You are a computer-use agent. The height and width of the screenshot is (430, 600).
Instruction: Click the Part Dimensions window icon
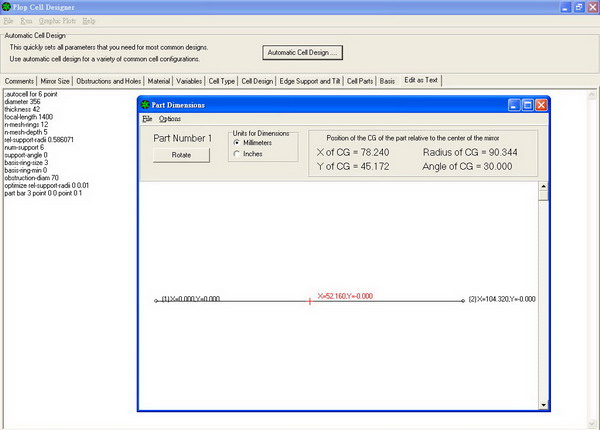point(146,104)
